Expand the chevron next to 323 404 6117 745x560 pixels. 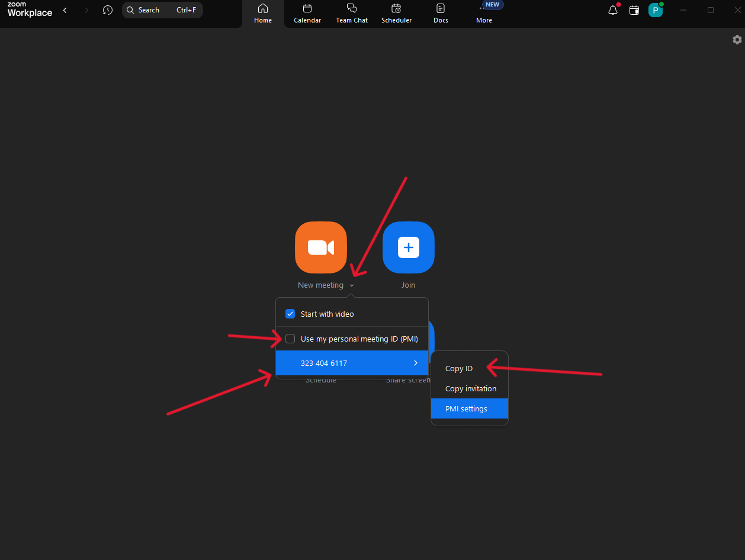[x=416, y=363]
